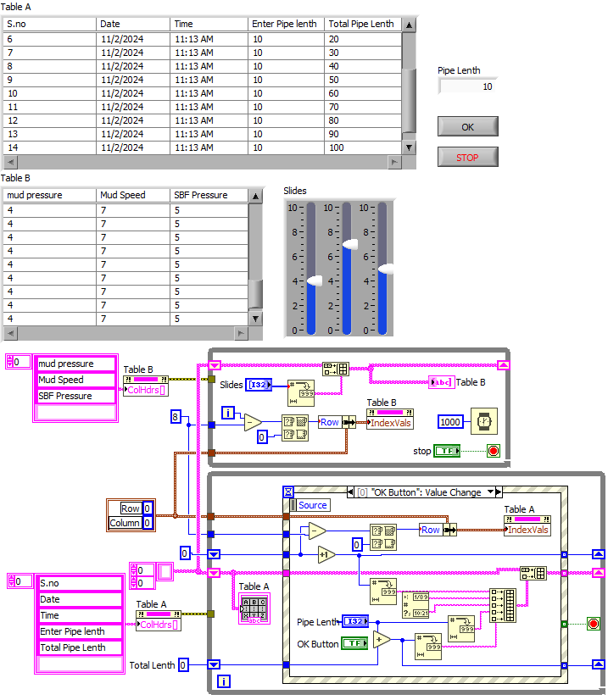The height and width of the screenshot is (700, 608).
Task: Click the subtract node in event structure
Action: point(317,531)
